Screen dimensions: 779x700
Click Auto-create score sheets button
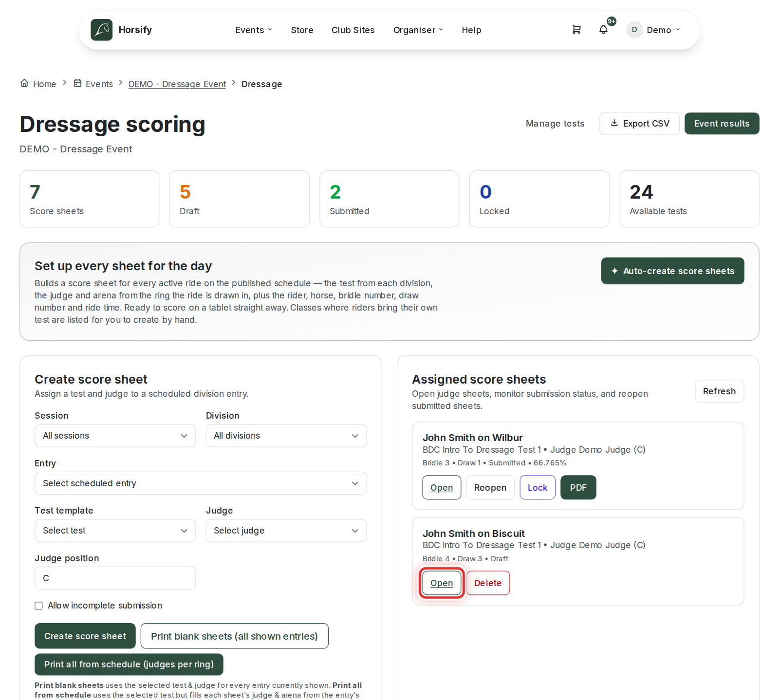pyautogui.click(x=672, y=271)
